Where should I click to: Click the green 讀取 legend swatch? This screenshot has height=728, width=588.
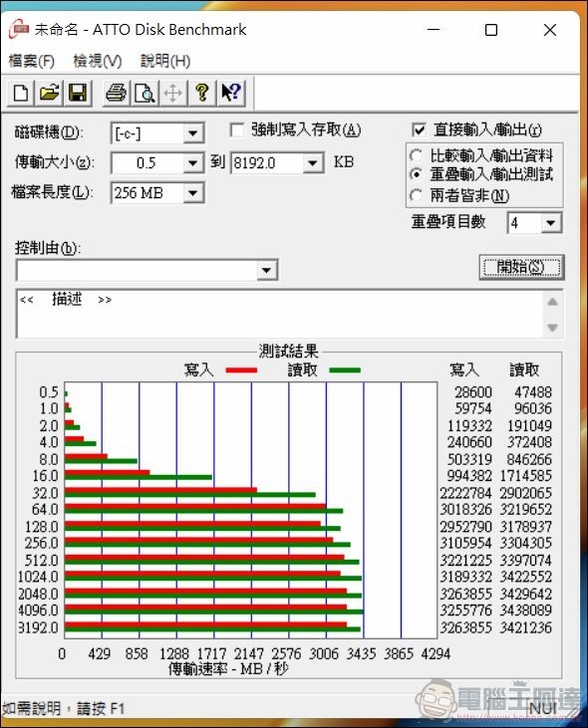tap(345, 370)
